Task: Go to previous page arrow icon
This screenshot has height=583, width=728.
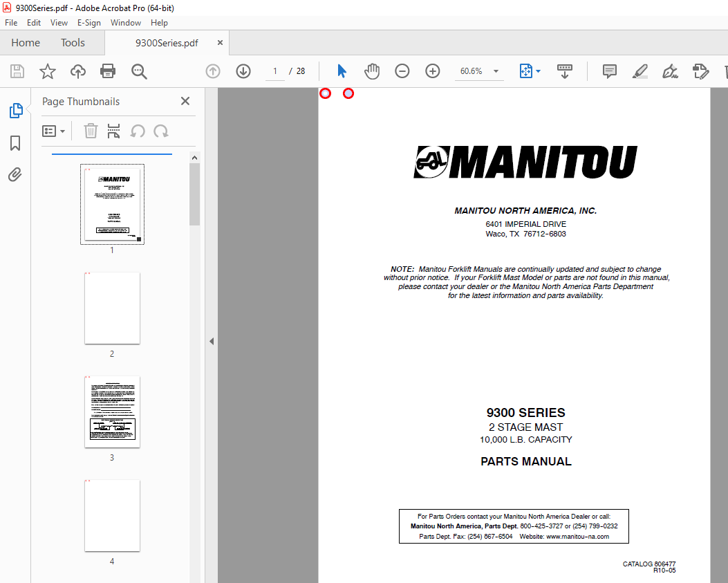Action: click(x=213, y=71)
